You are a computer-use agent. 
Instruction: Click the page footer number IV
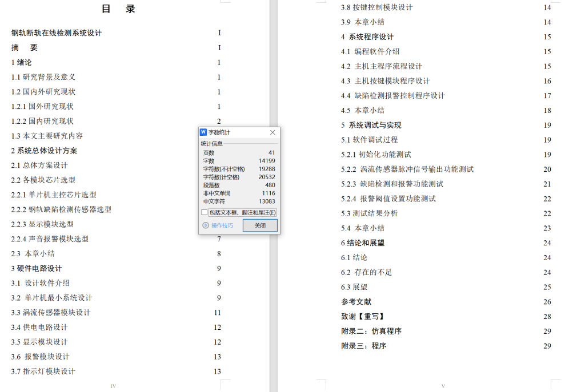pos(114,386)
